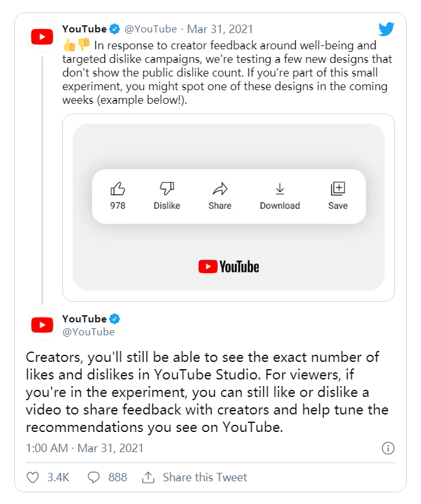The height and width of the screenshot is (504, 421).
Task: Open replies via the speech bubble icon
Action: [93, 477]
